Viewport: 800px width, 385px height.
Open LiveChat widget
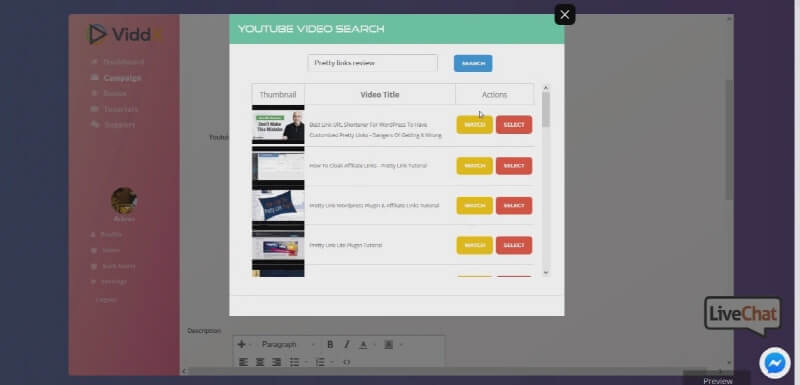click(x=742, y=315)
